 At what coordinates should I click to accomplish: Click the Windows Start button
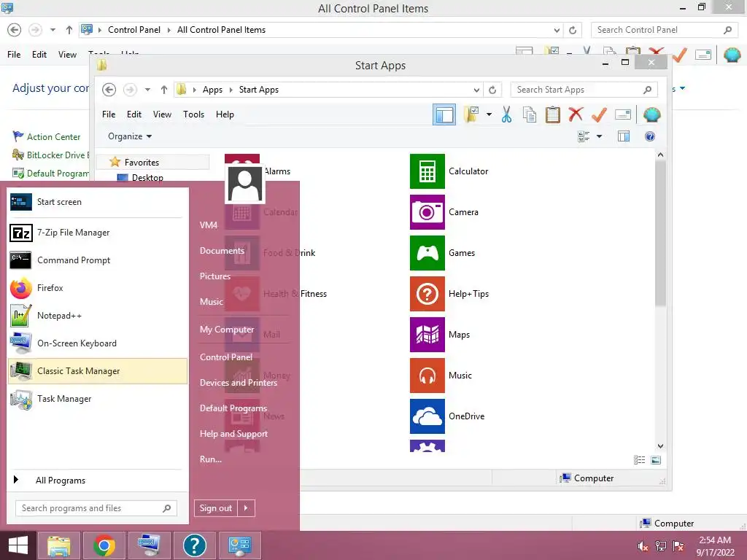pos(18,545)
